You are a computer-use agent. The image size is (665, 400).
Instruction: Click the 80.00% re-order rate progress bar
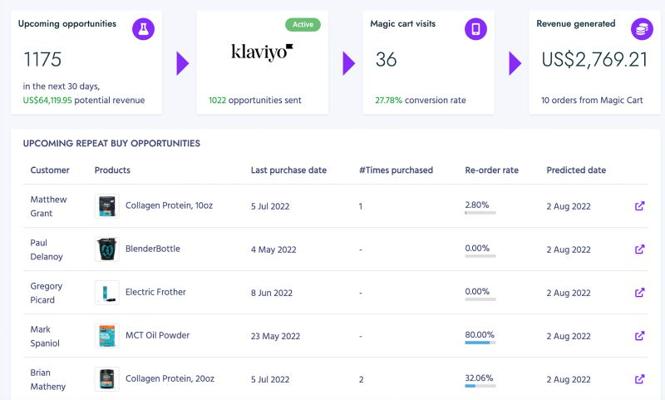pos(480,342)
